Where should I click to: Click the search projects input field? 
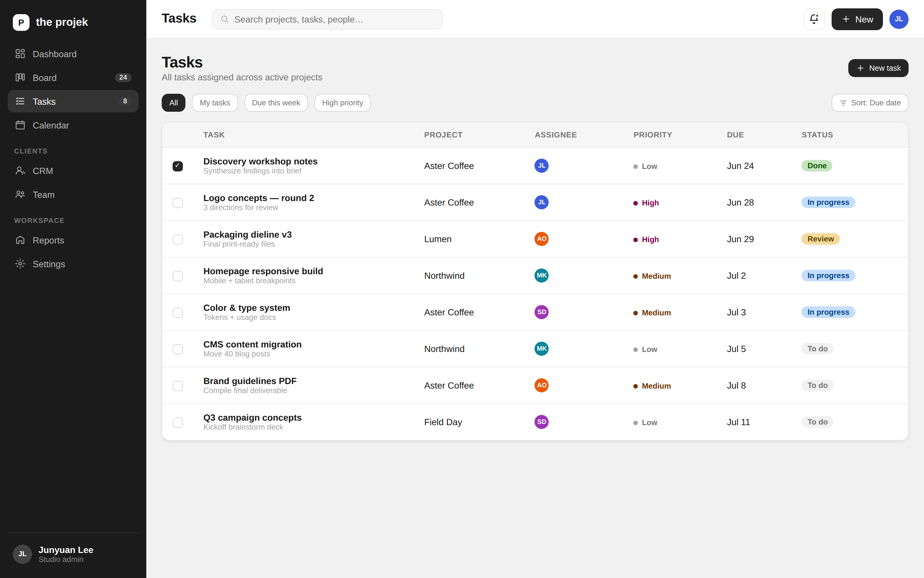[x=327, y=19]
